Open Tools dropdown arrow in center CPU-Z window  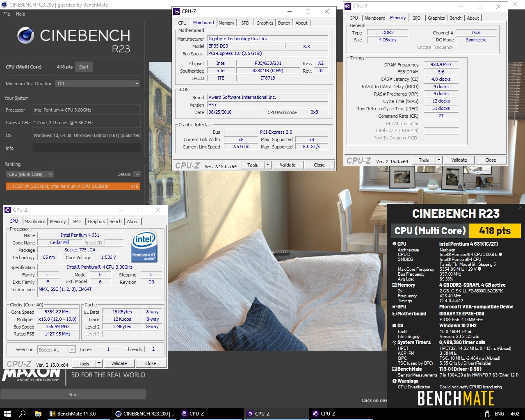pyautogui.click(x=267, y=165)
